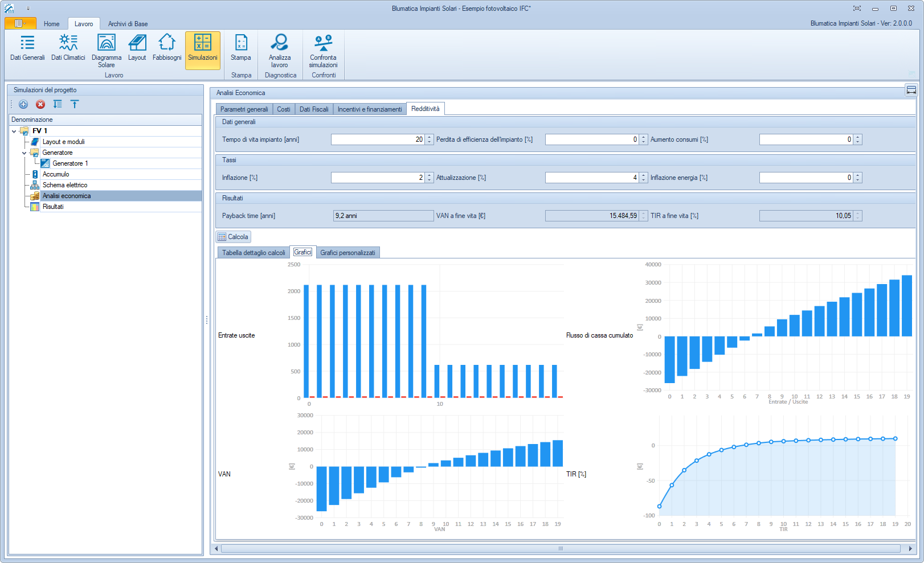Select Schema elettrico tree item
924x563 pixels.
click(x=65, y=185)
